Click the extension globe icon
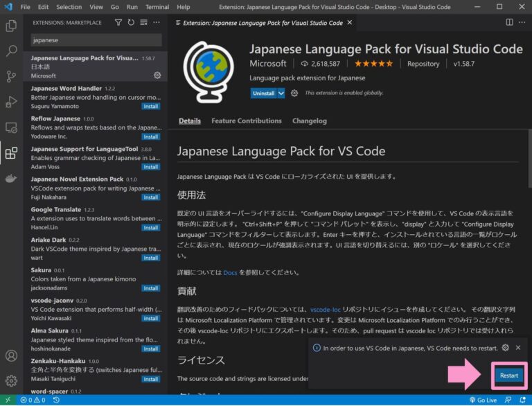This screenshot has height=406, width=532. pyautogui.click(x=209, y=72)
